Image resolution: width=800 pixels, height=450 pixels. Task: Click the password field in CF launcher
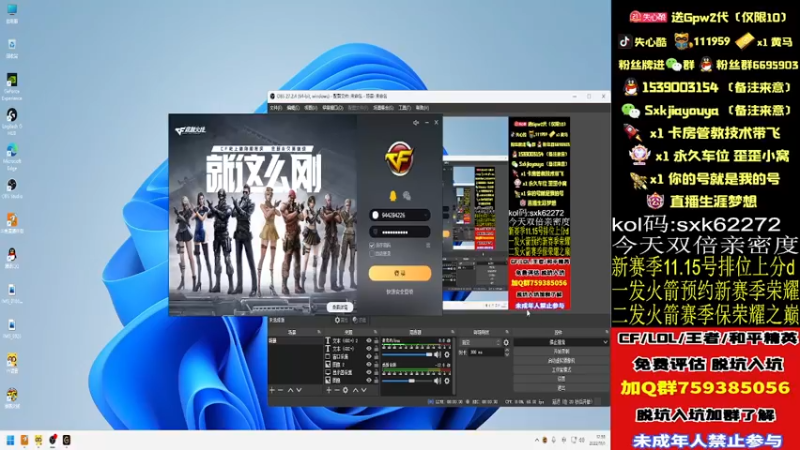click(x=399, y=232)
